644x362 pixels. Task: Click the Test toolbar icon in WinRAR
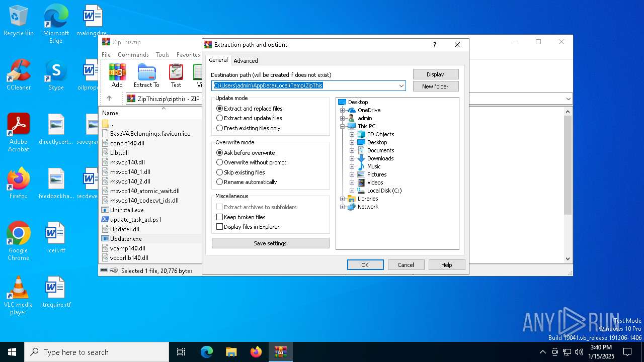point(176,76)
